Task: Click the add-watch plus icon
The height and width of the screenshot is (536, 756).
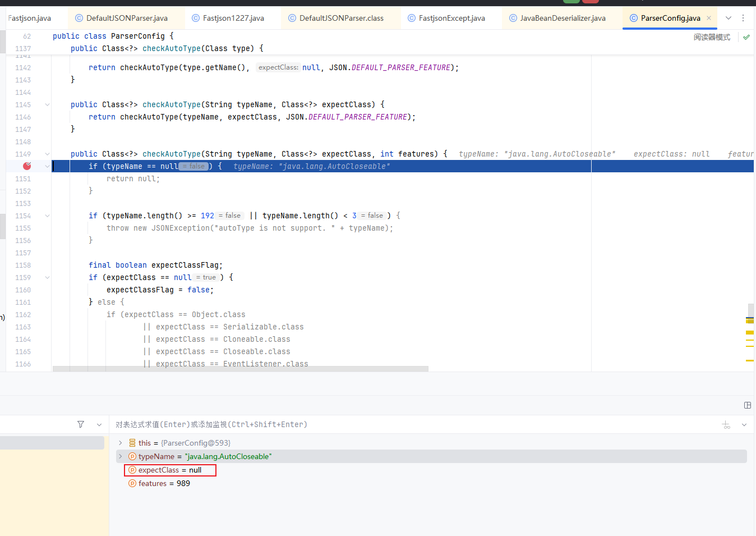Action: tap(726, 425)
